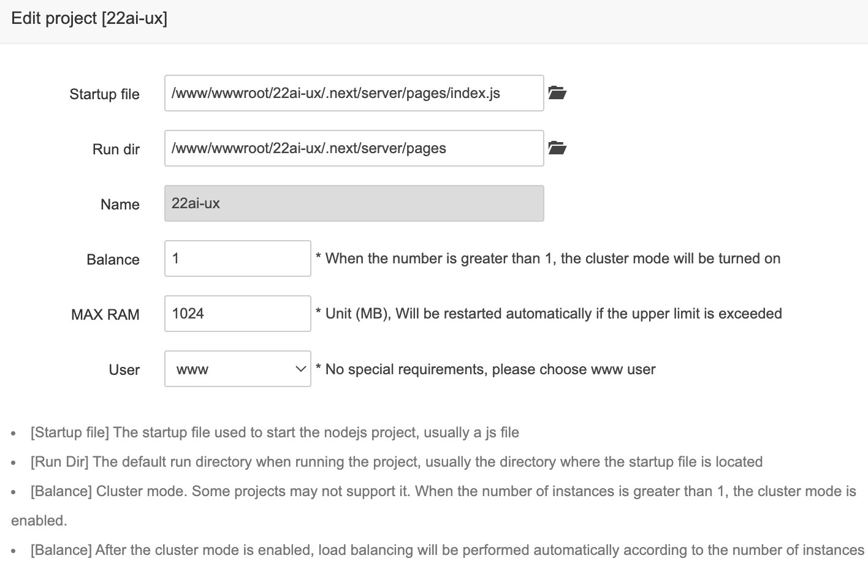Click the "Balance" field label

(113, 260)
